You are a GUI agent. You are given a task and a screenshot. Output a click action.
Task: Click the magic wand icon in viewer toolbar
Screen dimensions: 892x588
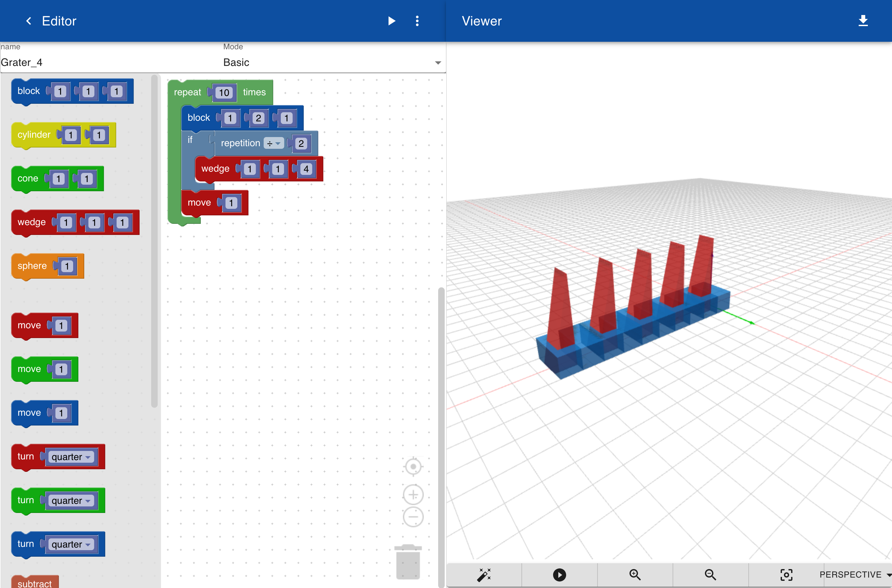(x=484, y=575)
